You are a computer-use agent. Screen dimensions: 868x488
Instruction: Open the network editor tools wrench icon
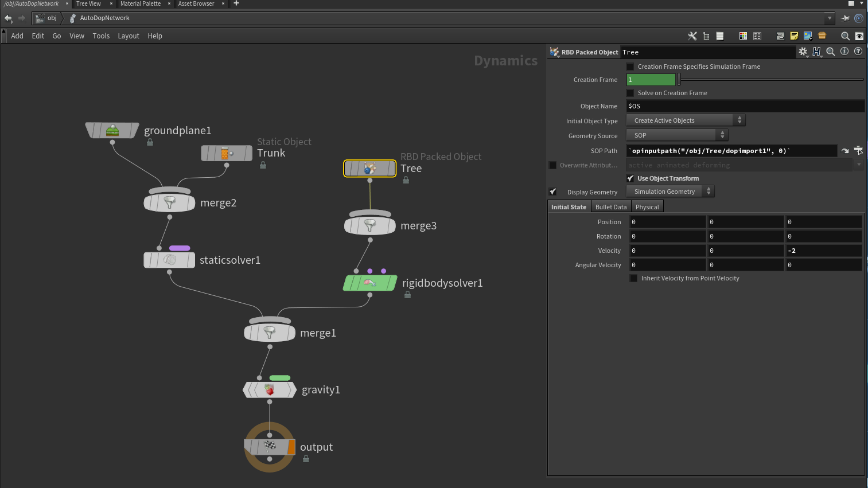coord(692,36)
